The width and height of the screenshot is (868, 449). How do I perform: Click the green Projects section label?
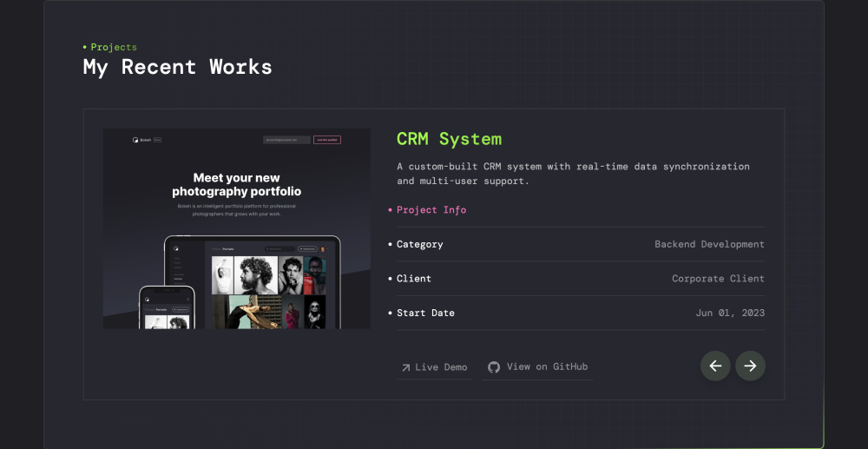pyautogui.click(x=114, y=47)
